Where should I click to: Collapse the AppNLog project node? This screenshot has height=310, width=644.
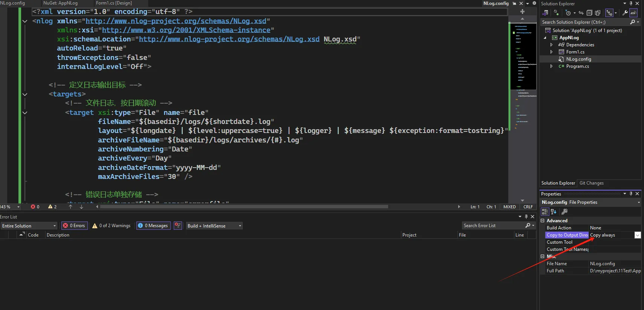point(545,38)
